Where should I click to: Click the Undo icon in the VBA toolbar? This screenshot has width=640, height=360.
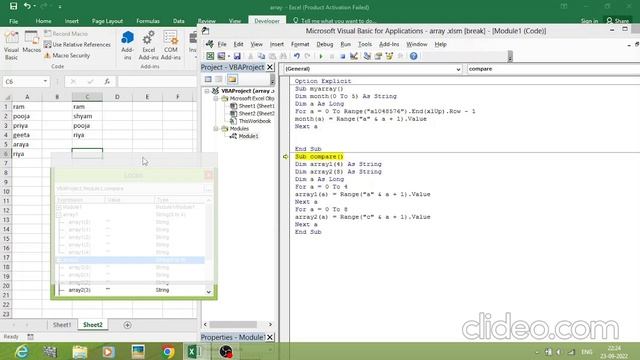pyautogui.click(x=296, y=56)
